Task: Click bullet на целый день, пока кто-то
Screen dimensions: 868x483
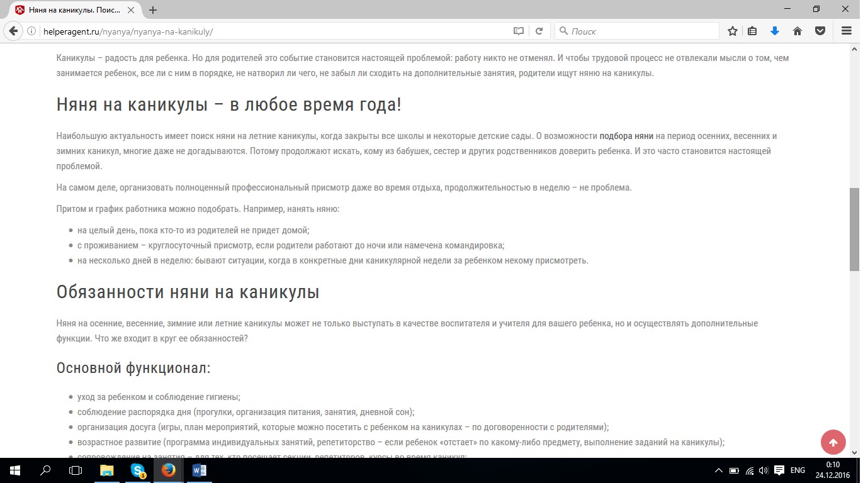Action: pyautogui.click(x=193, y=231)
